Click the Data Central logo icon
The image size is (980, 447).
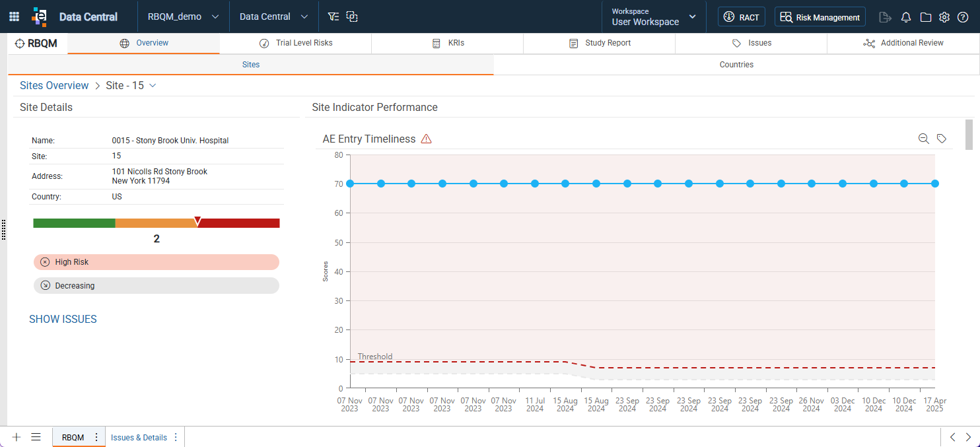pos(40,17)
